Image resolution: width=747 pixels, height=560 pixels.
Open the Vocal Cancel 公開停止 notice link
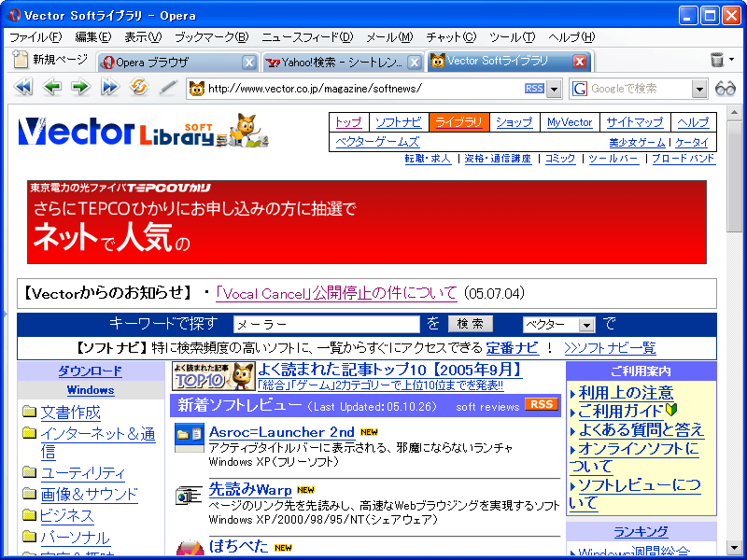(336, 293)
